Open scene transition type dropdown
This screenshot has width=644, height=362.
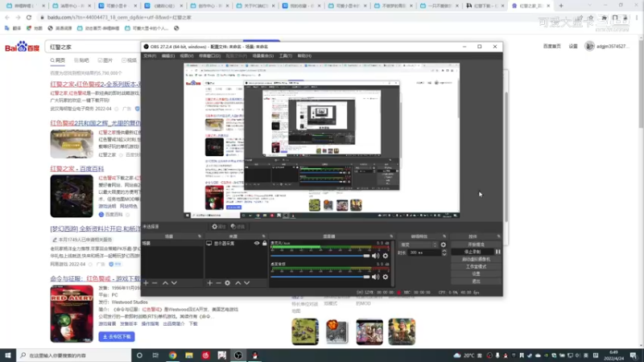click(x=418, y=245)
